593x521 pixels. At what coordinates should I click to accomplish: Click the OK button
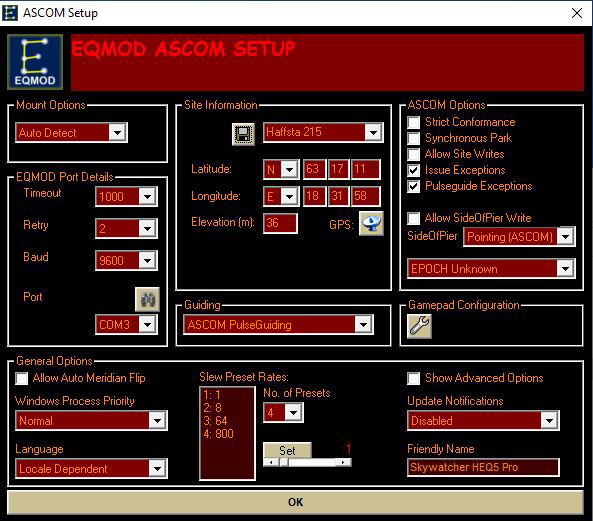(295, 502)
